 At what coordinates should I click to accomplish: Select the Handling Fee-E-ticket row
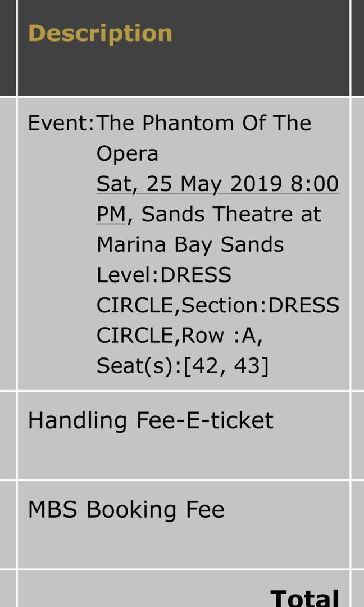coord(151,420)
